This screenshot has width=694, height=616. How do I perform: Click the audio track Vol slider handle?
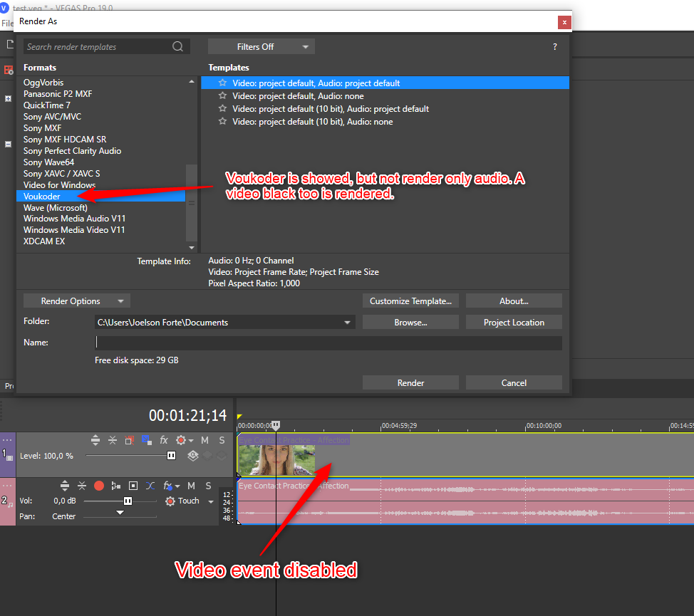[x=128, y=501]
